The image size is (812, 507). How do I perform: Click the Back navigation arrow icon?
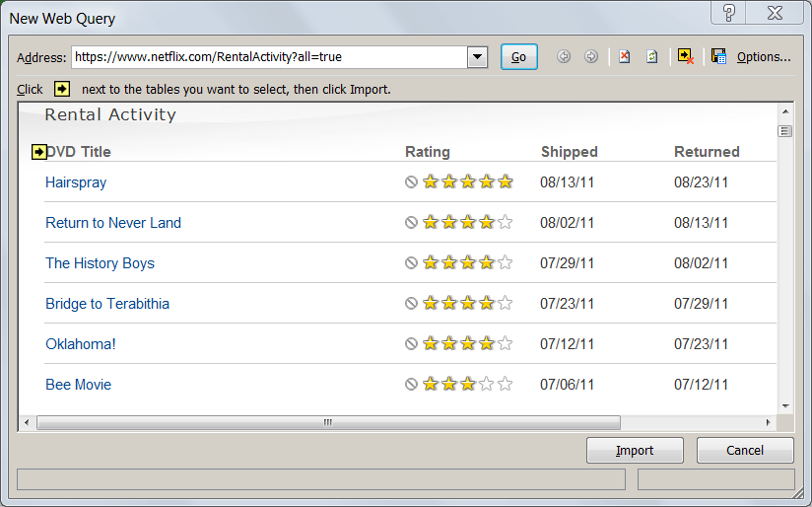pos(564,56)
